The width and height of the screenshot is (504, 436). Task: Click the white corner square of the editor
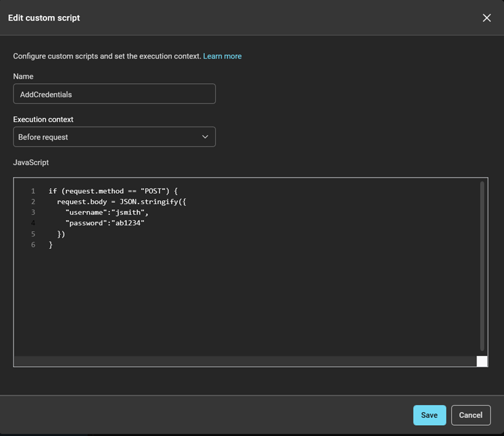(x=482, y=361)
